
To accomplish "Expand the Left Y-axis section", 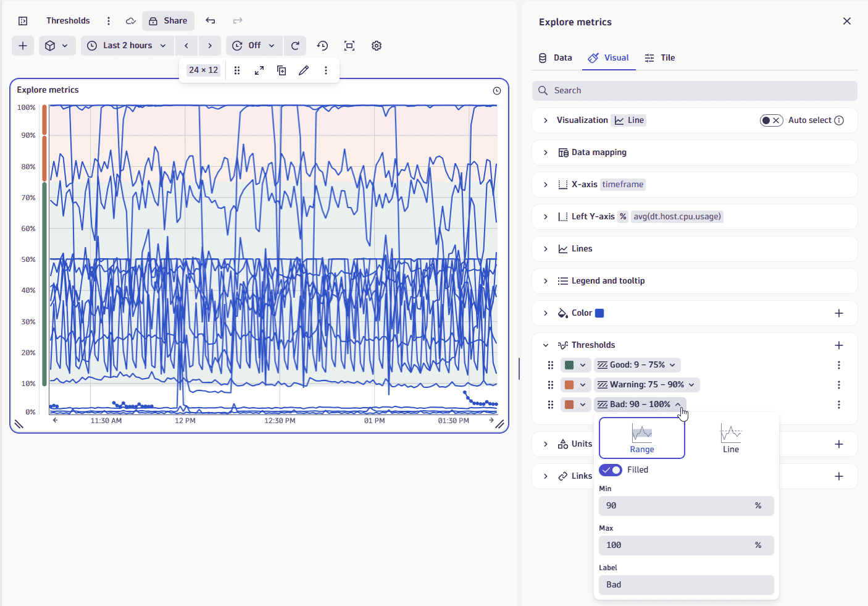I will [x=546, y=217].
